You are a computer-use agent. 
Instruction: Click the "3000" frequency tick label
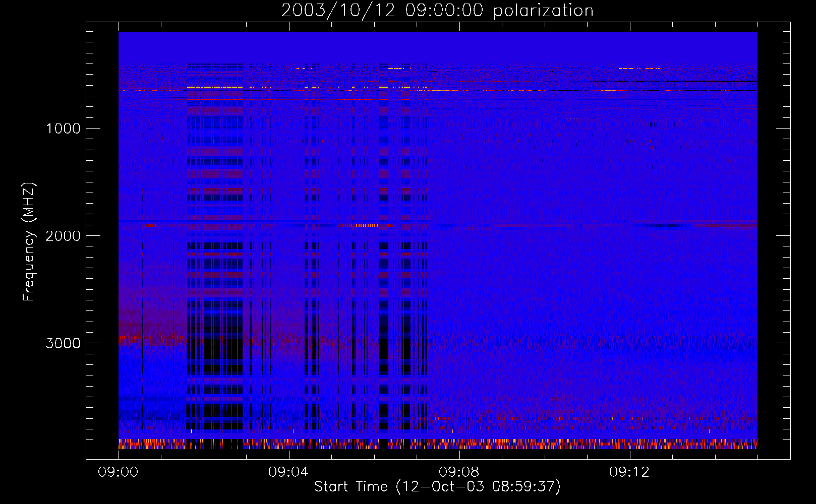click(63, 343)
